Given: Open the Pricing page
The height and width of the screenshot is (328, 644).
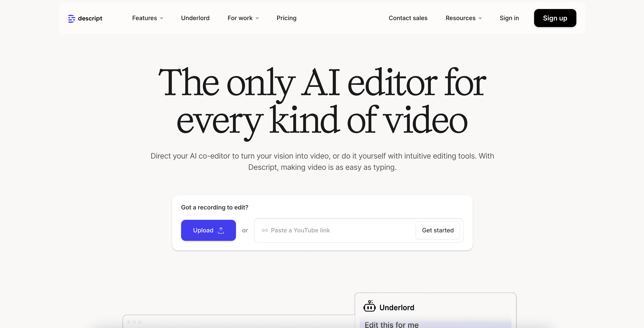Looking at the screenshot, I should [286, 18].
